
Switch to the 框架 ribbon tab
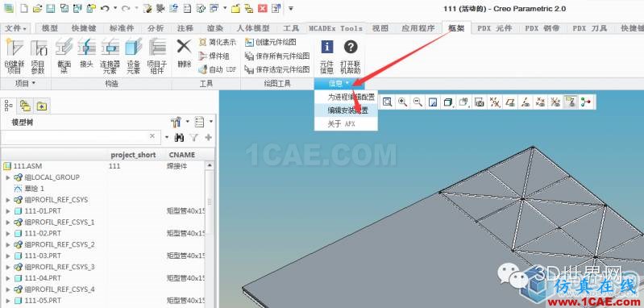tap(456, 28)
